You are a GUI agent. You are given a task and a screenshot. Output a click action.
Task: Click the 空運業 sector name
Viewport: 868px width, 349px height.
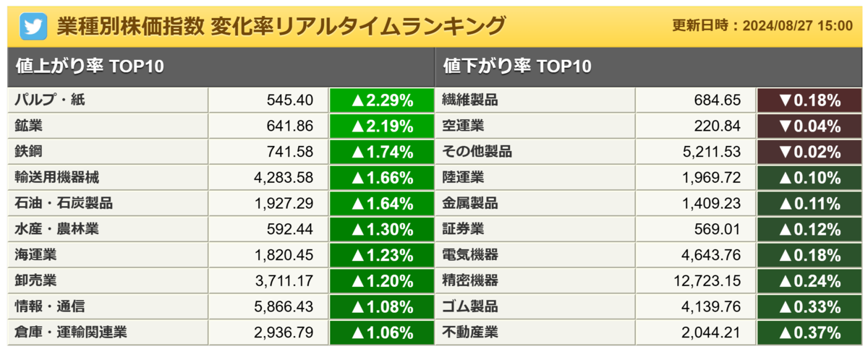[x=463, y=126]
